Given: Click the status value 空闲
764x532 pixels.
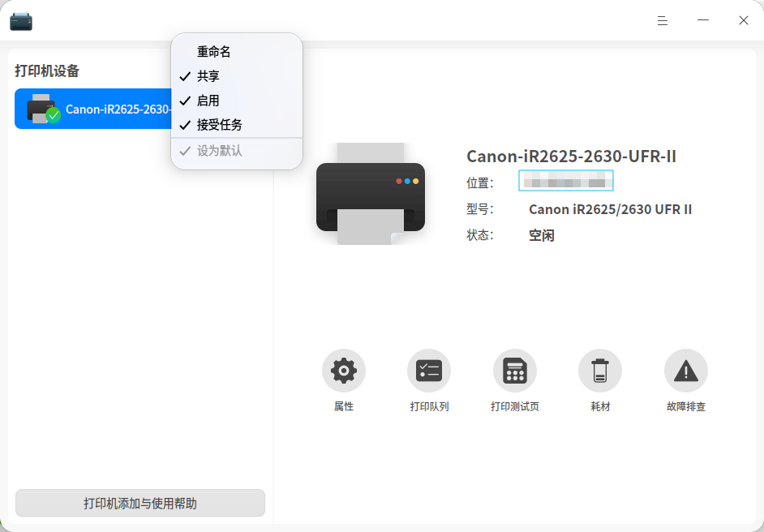Looking at the screenshot, I should pyautogui.click(x=541, y=236).
